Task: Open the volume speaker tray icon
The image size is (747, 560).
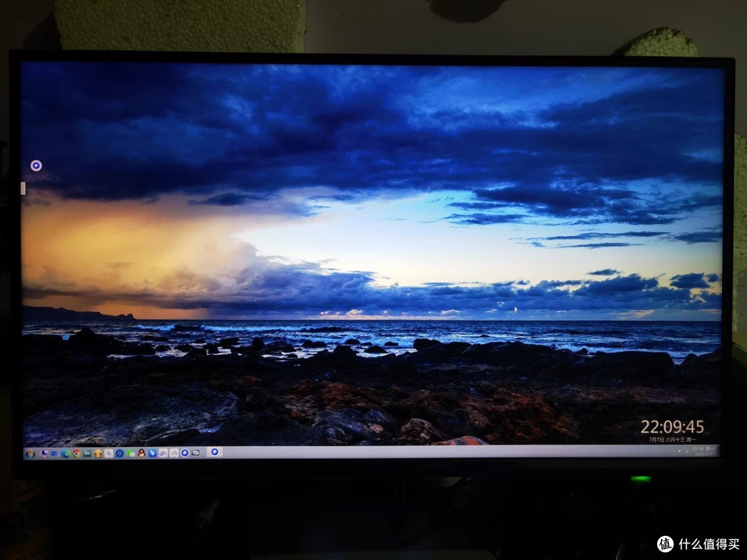Action: tap(680, 451)
